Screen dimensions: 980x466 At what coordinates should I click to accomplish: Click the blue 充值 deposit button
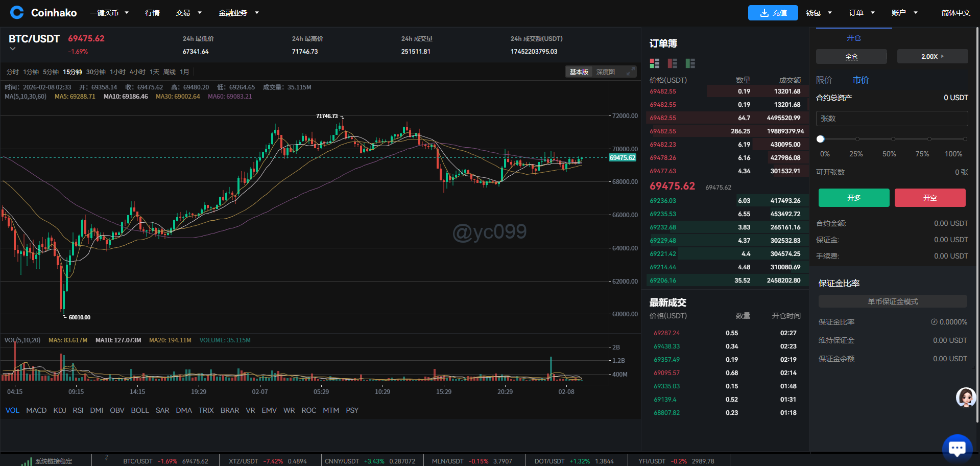(x=773, y=13)
